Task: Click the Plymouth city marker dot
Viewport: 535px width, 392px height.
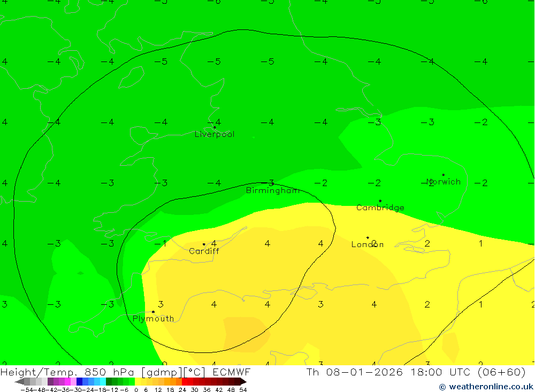Action: point(153,312)
